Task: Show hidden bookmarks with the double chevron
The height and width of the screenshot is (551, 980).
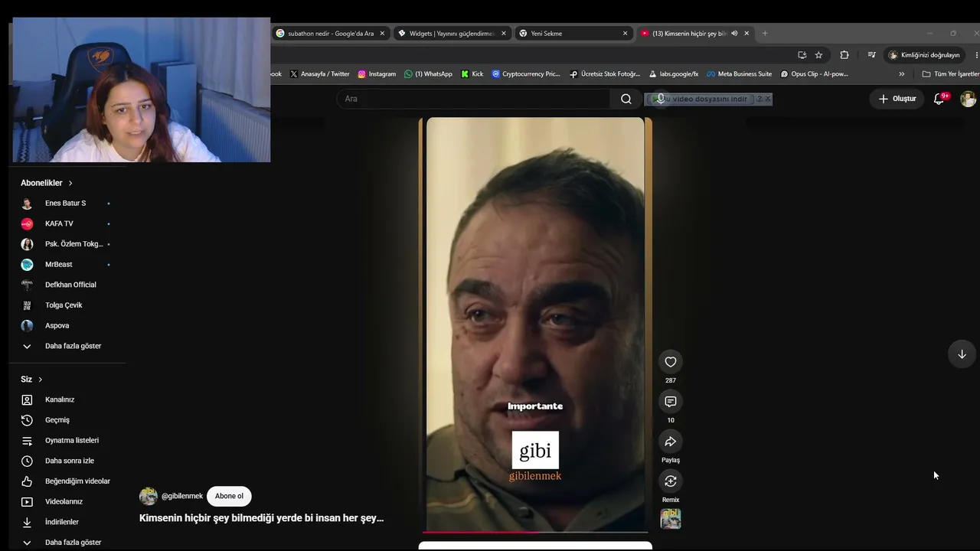Action: (901, 74)
